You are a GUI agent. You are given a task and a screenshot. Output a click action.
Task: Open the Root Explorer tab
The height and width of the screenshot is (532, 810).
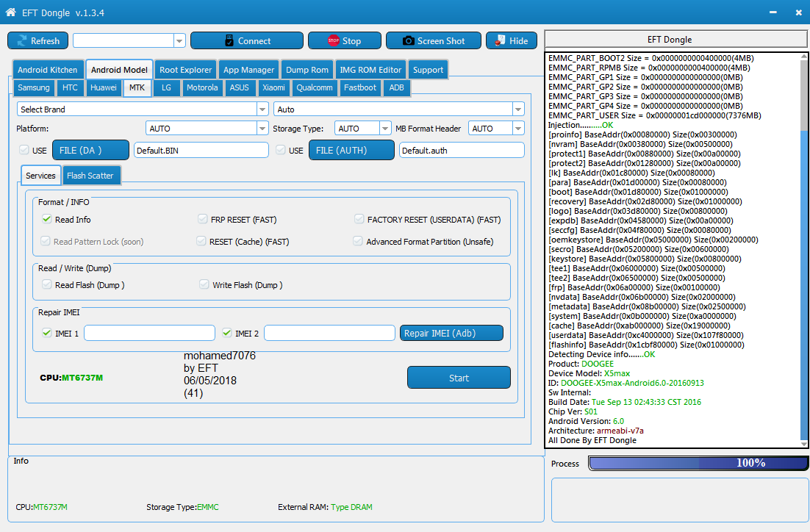[185, 70]
